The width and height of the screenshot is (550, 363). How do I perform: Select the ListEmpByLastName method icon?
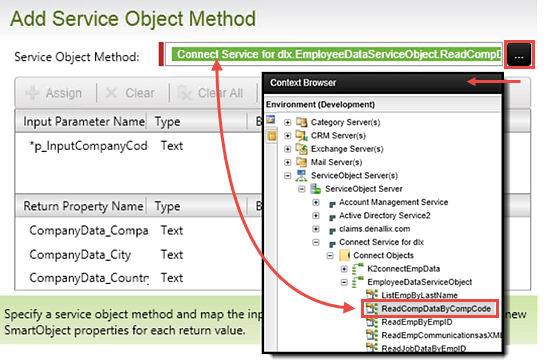click(x=372, y=295)
